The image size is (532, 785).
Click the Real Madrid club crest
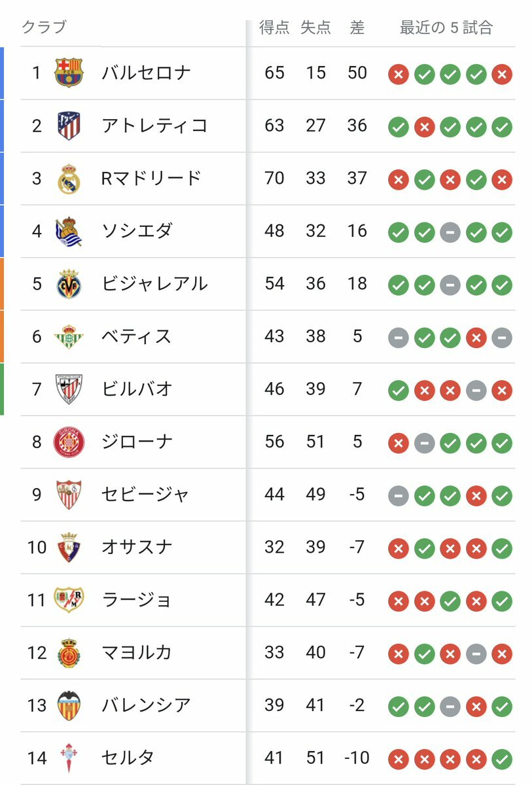click(x=69, y=179)
